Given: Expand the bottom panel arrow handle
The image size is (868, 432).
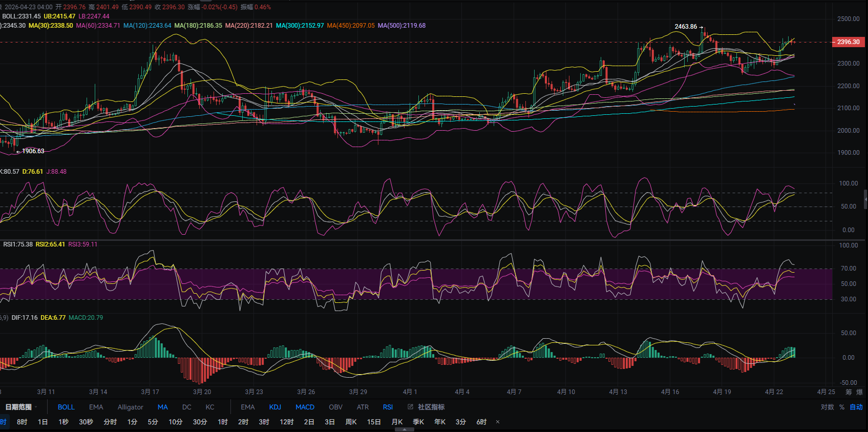Looking at the screenshot, I should [x=405, y=430].
